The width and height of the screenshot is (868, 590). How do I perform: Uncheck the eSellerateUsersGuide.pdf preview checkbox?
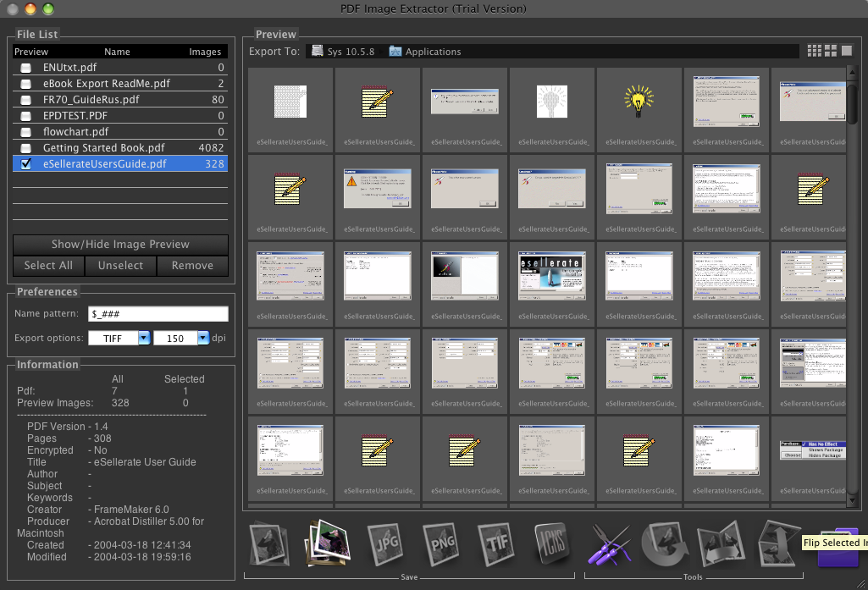(x=26, y=164)
